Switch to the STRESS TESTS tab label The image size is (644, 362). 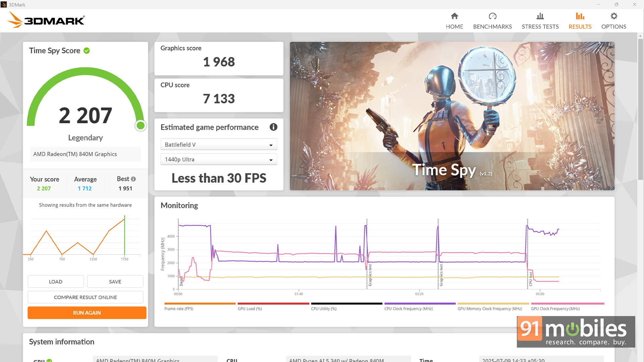[x=540, y=26]
